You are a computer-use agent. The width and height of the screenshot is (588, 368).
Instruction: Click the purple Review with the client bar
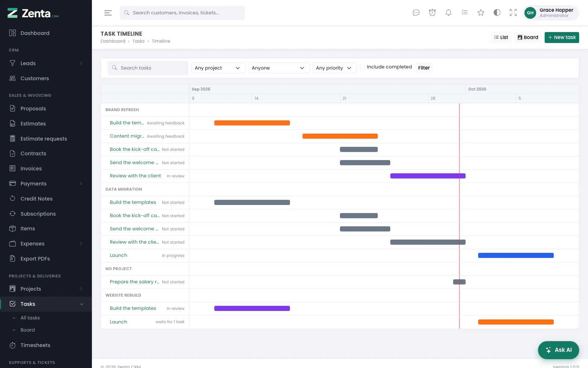click(x=428, y=176)
